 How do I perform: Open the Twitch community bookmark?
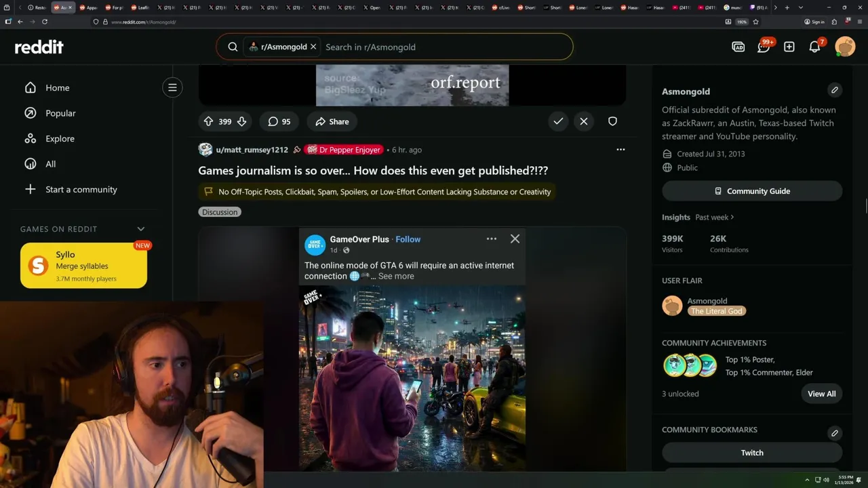[x=752, y=453]
